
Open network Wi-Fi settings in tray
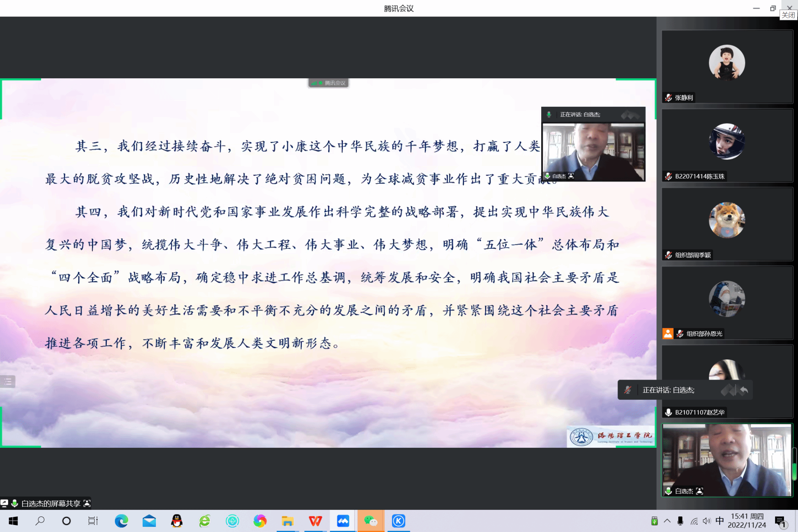coord(694,521)
